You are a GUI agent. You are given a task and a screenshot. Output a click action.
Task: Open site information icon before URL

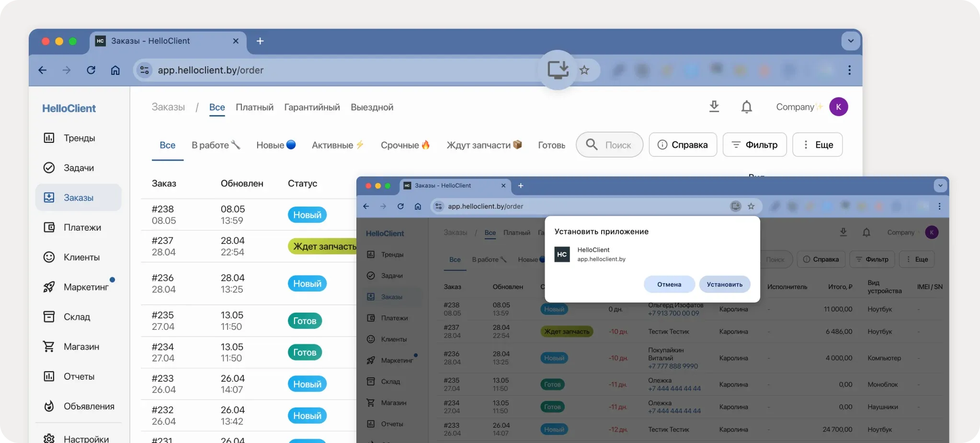pyautogui.click(x=144, y=70)
